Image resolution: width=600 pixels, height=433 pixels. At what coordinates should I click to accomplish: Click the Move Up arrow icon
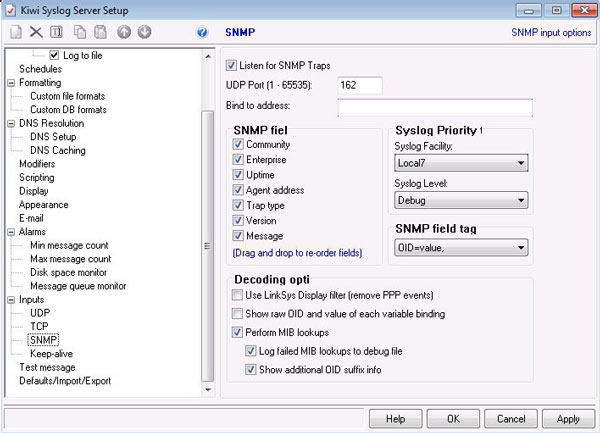click(x=124, y=32)
